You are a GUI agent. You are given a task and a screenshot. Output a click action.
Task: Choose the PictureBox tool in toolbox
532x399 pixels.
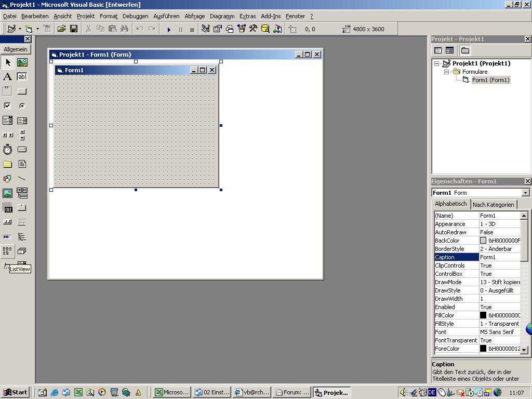tap(22, 62)
